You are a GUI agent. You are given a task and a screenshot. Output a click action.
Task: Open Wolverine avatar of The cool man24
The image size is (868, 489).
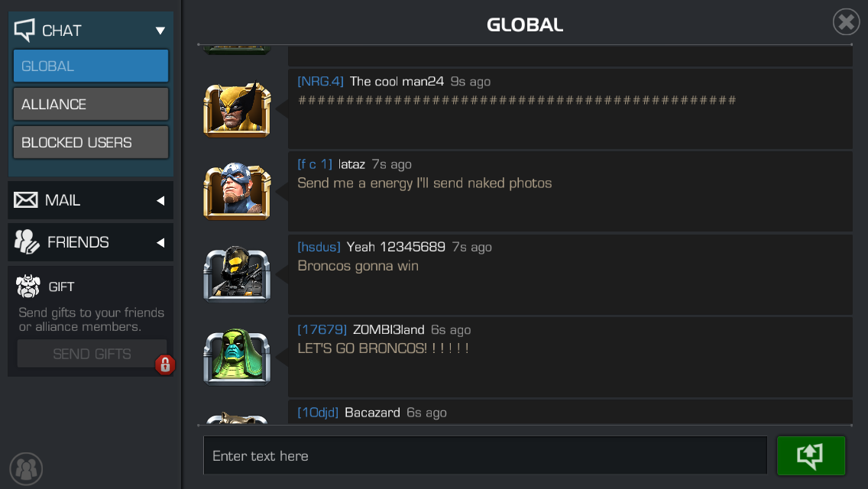pos(237,110)
